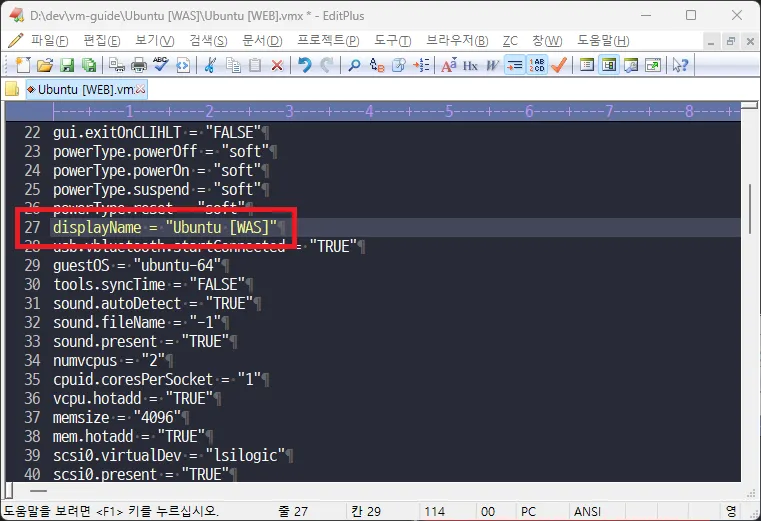Click the Save All multi-floppy icon
Screen dimensions: 761x521
click(89, 65)
